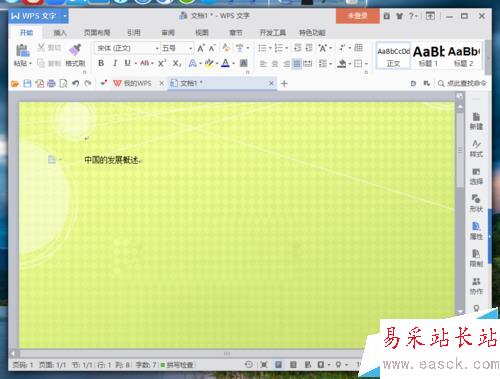Click the bullet list icon
Viewport: 500px width, 379px height.
point(262,48)
